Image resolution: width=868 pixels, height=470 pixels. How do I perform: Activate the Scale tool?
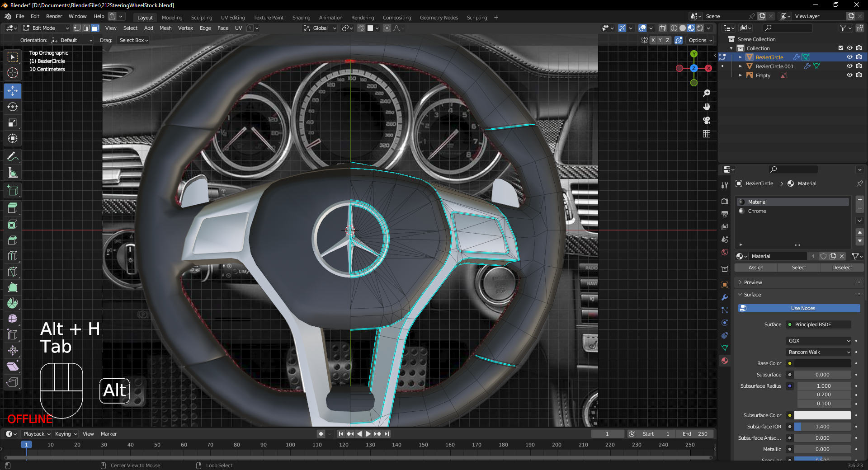13,122
